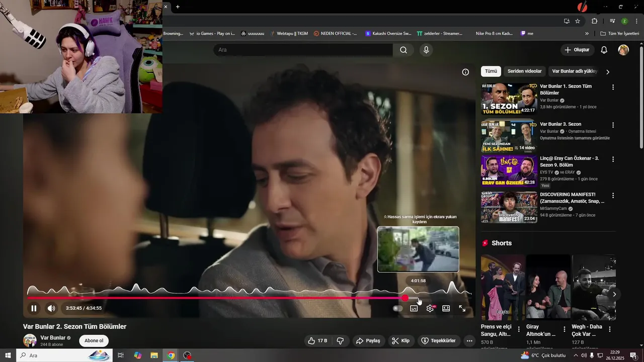Start voice search with microphone icon
The width and height of the screenshot is (644, 362).
pos(426,50)
